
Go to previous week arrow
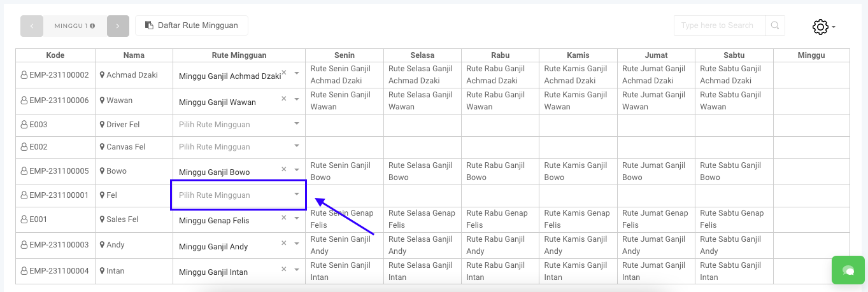click(x=32, y=26)
